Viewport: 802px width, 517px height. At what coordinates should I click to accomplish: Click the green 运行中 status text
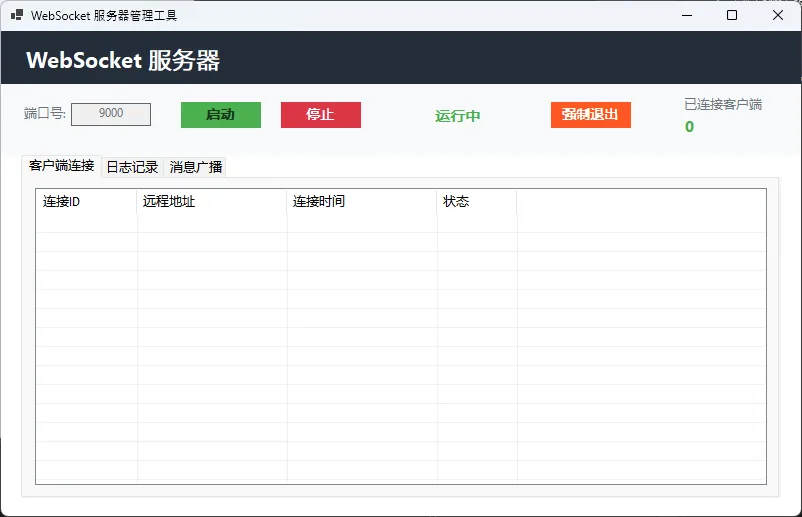click(x=457, y=116)
